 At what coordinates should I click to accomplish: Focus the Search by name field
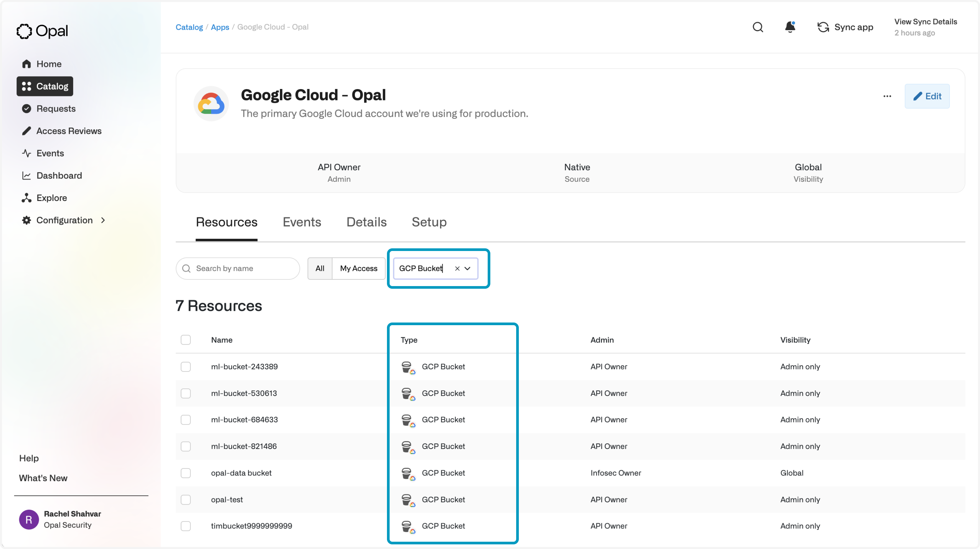point(238,269)
